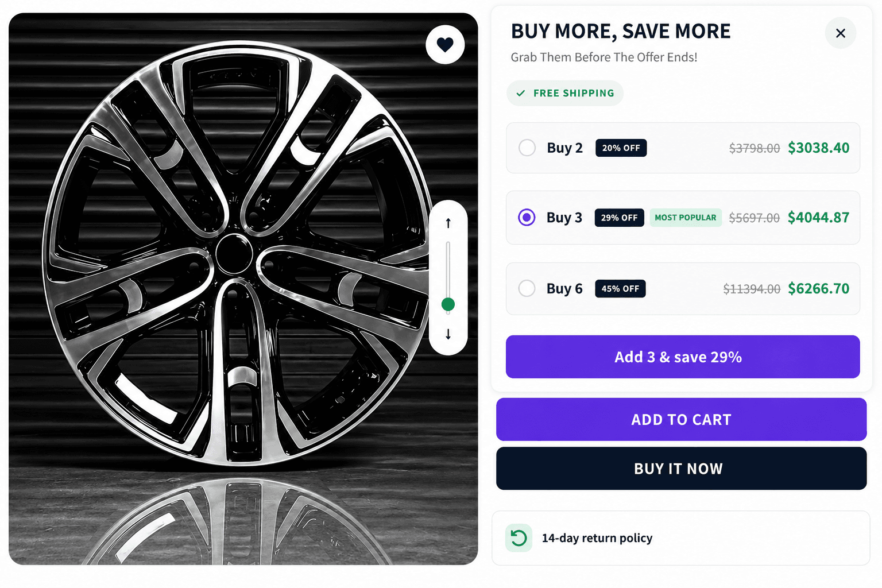
Task: Click the ADD TO CART button
Action: tap(681, 420)
